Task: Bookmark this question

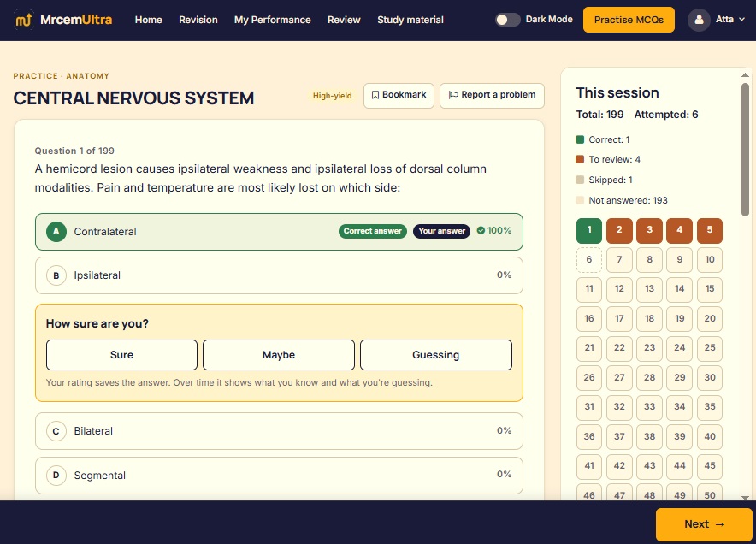Action: pos(399,95)
